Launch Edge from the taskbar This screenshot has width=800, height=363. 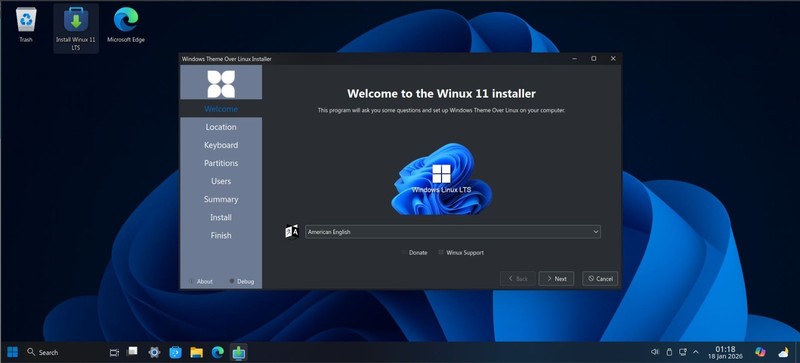point(218,352)
